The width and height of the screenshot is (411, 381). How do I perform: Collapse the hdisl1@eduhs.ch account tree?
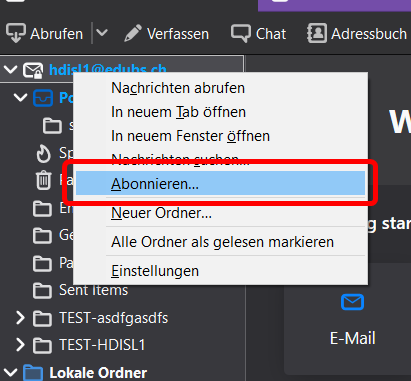point(11,69)
